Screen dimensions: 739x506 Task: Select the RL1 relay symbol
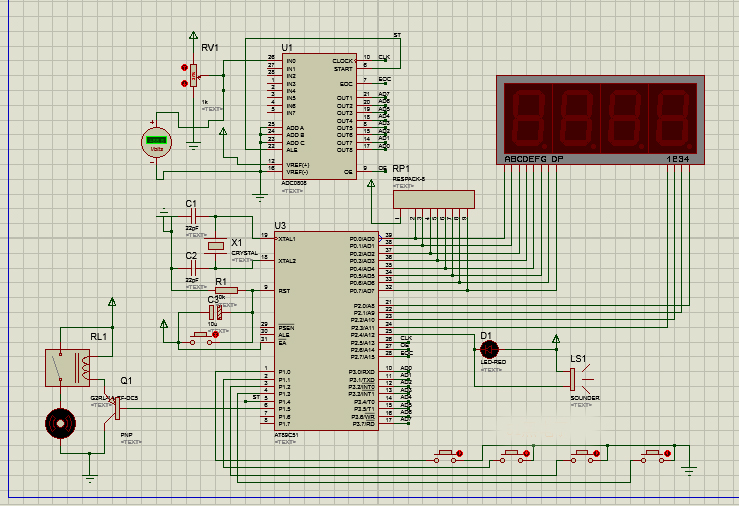click(67, 368)
